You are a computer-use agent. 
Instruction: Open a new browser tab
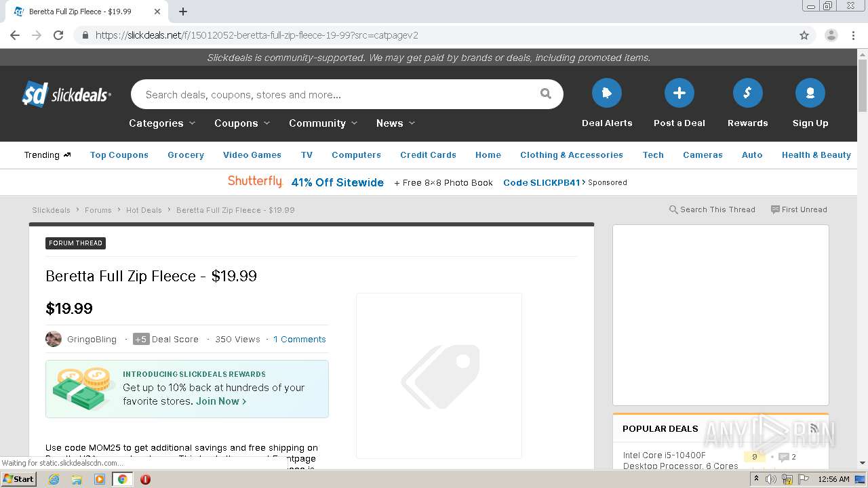click(x=183, y=12)
